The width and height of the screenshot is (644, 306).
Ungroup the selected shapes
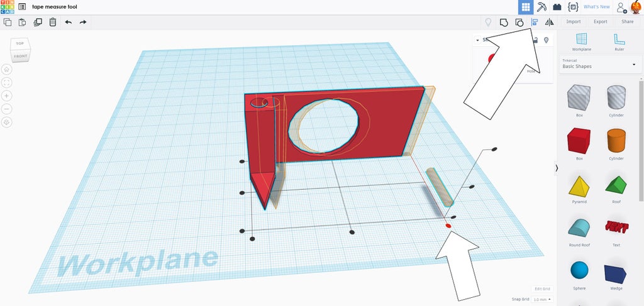(x=519, y=22)
